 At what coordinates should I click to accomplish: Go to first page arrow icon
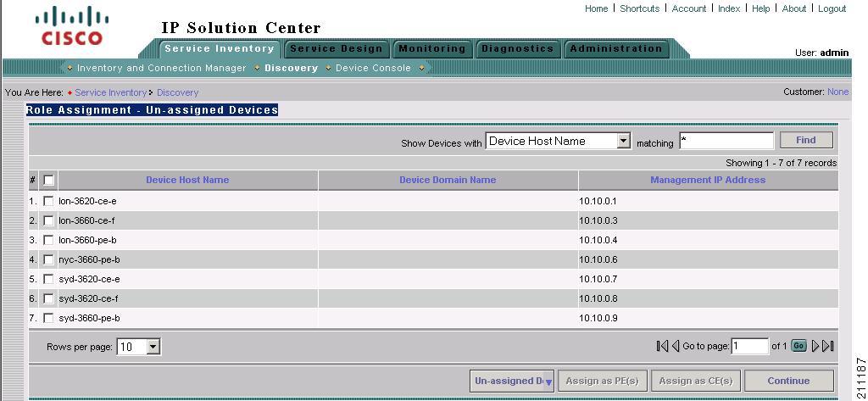click(662, 346)
